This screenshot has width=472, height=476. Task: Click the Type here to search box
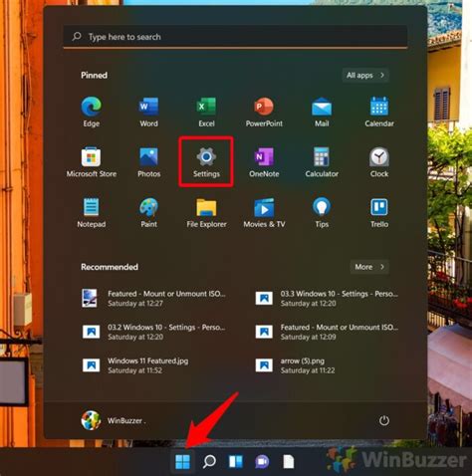click(235, 37)
